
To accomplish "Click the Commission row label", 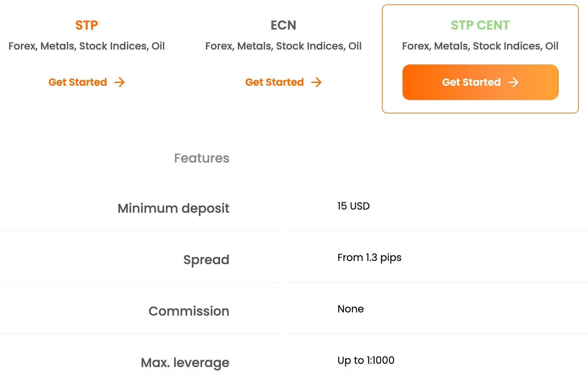I will 189,311.
